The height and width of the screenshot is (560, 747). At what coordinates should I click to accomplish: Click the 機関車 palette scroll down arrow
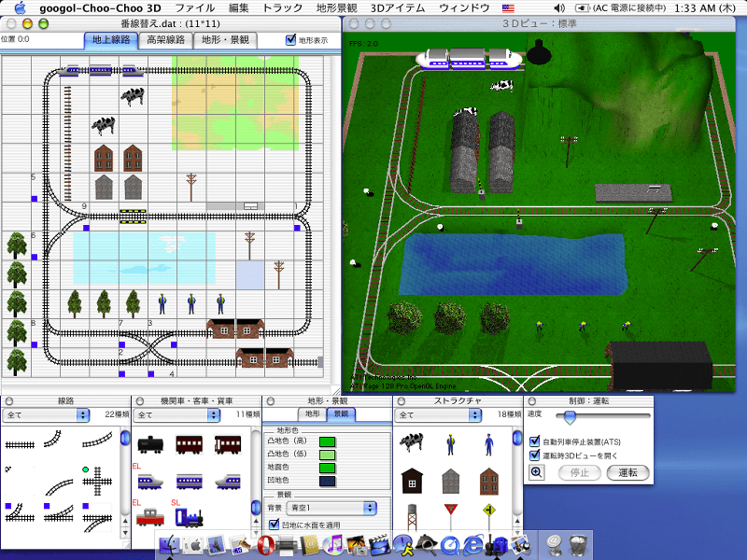pyautogui.click(x=256, y=532)
